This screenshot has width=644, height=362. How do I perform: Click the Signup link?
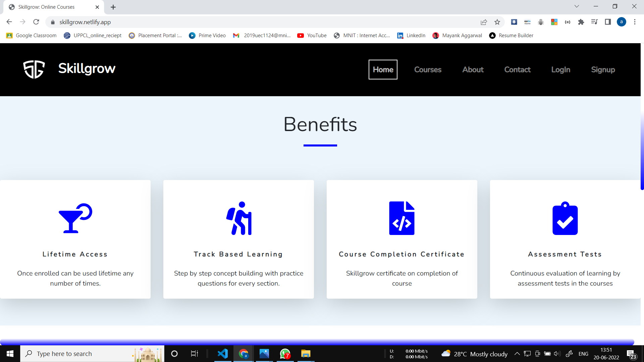(x=603, y=70)
